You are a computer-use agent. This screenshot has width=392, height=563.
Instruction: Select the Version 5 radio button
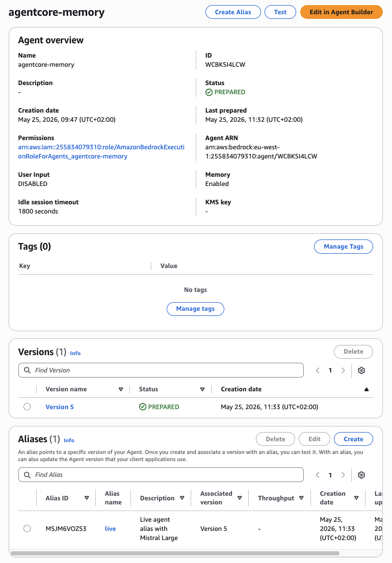pos(27,407)
